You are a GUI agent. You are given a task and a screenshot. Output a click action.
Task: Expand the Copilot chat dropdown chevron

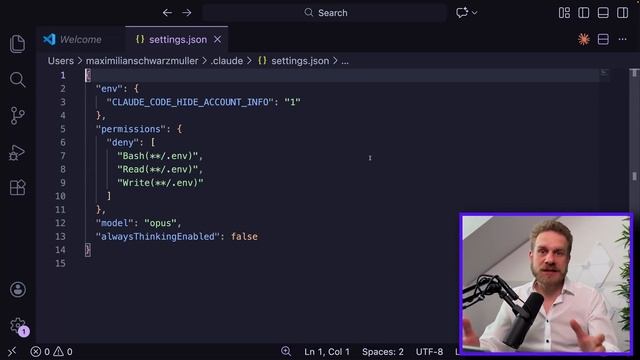474,13
